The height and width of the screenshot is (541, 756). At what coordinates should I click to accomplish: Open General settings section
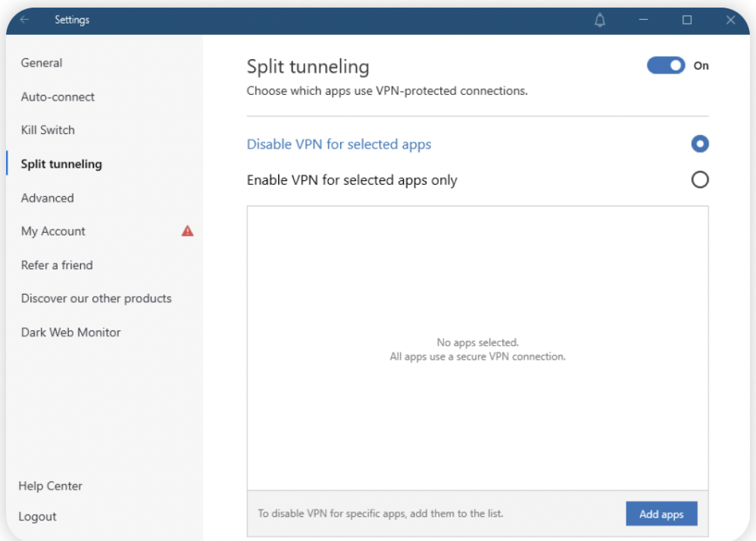point(42,63)
